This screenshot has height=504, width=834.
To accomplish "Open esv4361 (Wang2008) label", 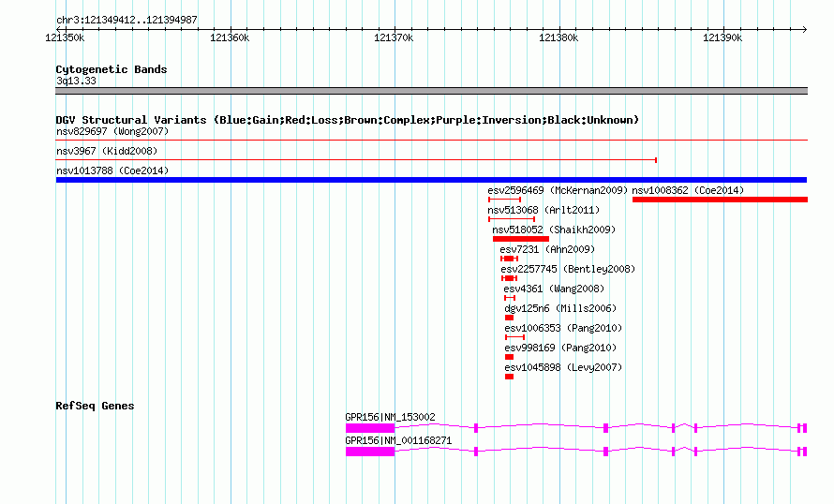I will click(554, 289).
